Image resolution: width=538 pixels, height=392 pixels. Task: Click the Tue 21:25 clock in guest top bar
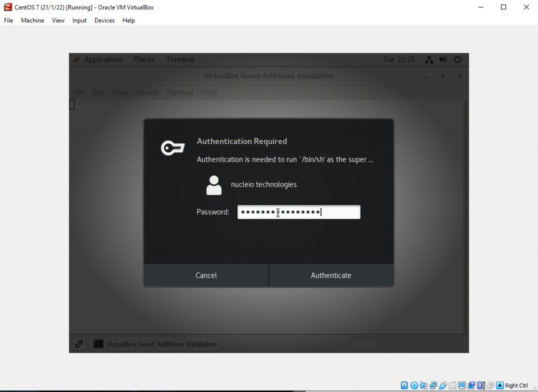point(399,60)
